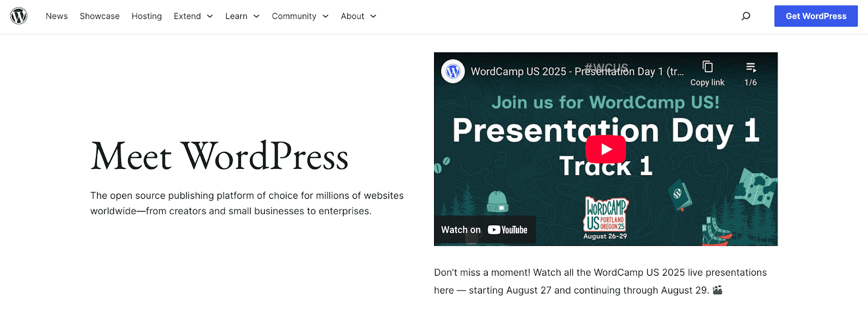Go to the Showcase page
The width and height of the screenshot is (868, 311).
click(x=100, y=16)
